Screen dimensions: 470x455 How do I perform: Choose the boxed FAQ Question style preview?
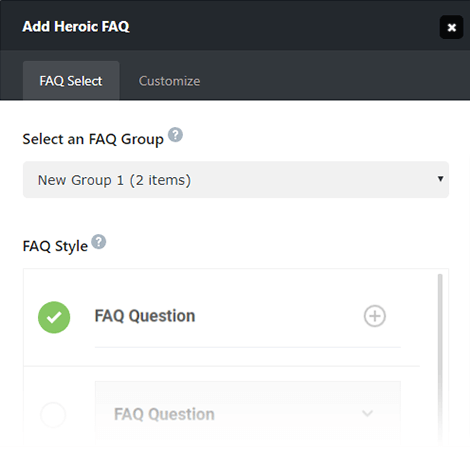[x=248, y=414]
